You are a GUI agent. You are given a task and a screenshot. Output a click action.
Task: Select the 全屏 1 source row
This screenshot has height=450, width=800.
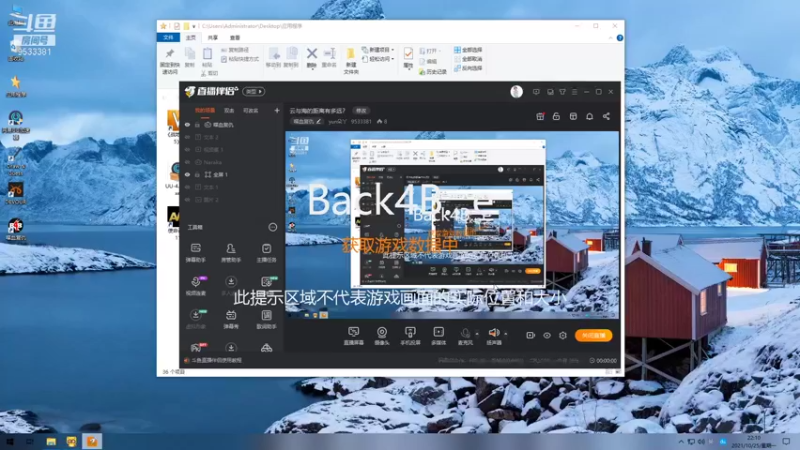pos(232,174)
